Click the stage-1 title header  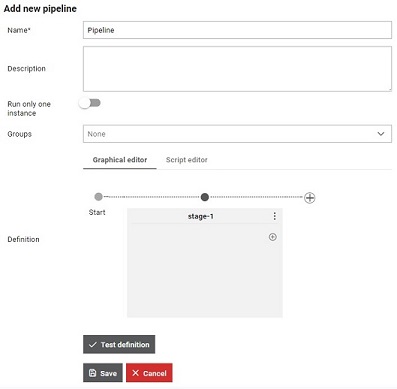200,216
